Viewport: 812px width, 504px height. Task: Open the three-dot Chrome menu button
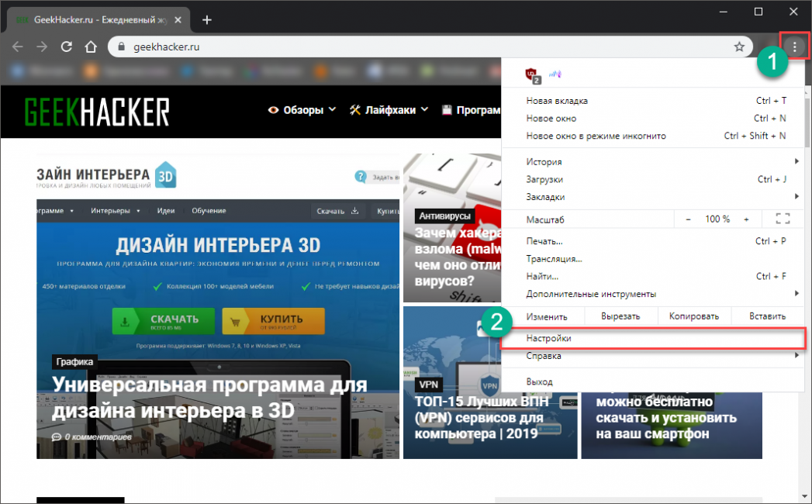coord(794,47)
